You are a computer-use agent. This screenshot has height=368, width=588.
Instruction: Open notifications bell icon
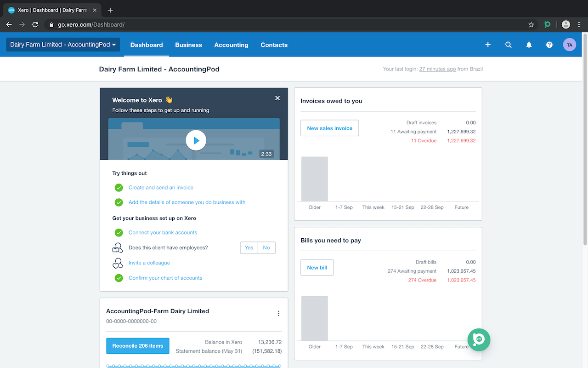(529, 45)
